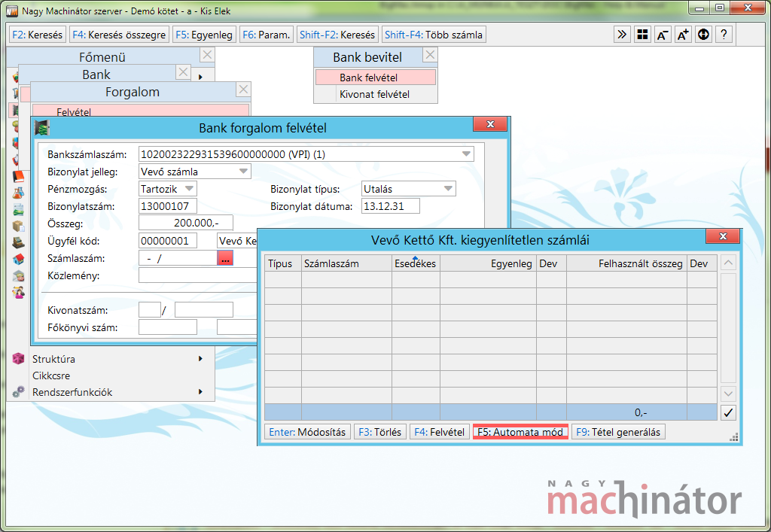771x532 pixels.
Task: Click F4: Felvétel button in invoices window
Action: coord(439,432)
